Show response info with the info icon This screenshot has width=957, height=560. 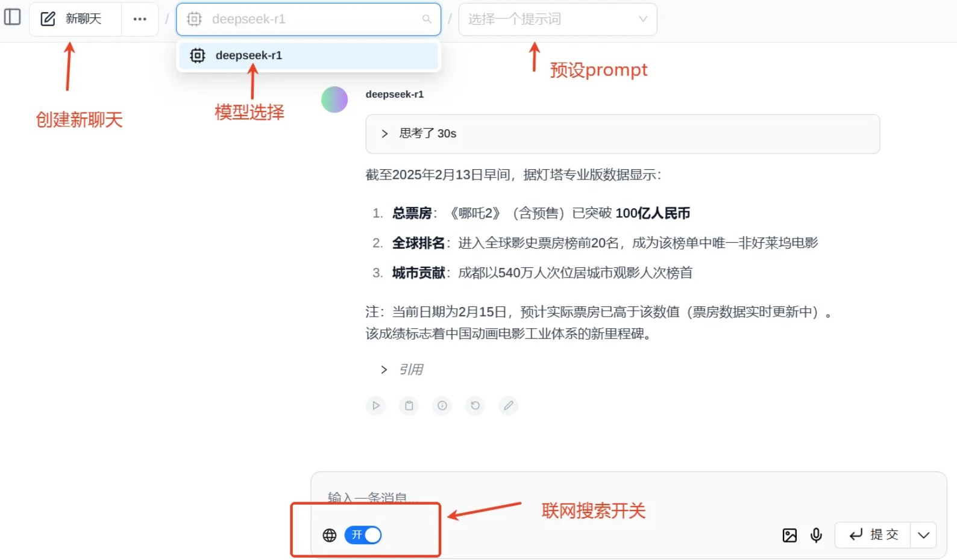click(x=442, y=406)
